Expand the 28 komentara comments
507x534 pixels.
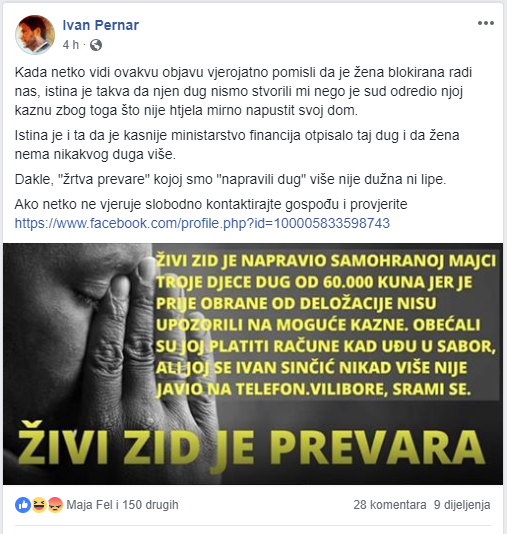[390, 505]
